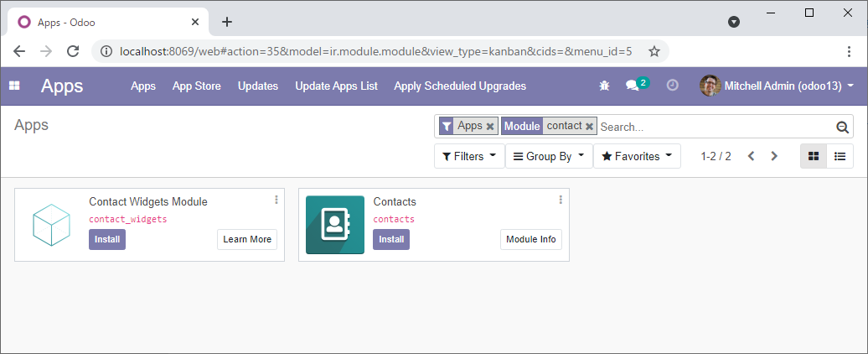Open the conversations icon with badge 2
The width and height of the screenshot is (868, 354).
pyautogui.click(x=637, y=85)
